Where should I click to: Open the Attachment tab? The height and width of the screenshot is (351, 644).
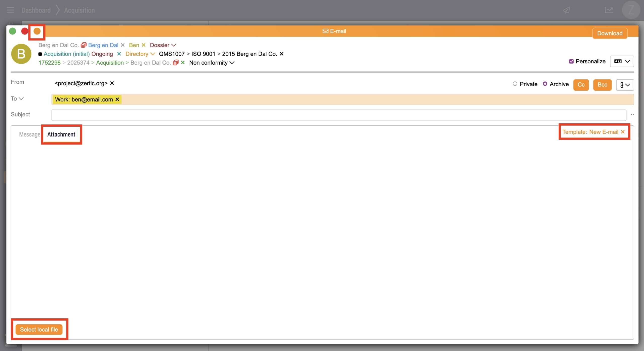coord(61,134)
